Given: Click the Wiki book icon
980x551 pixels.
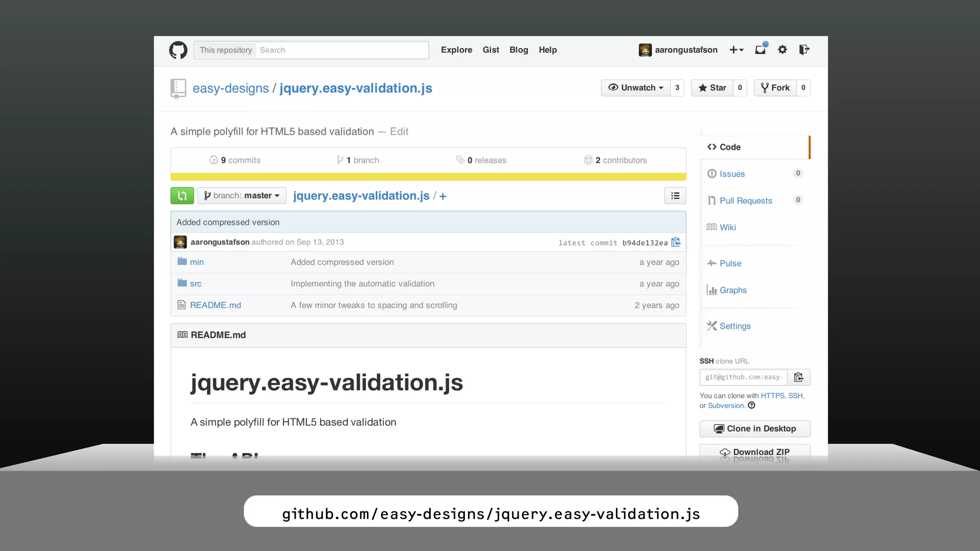Looking at the screenshot, I should click(x=712, y=227).
